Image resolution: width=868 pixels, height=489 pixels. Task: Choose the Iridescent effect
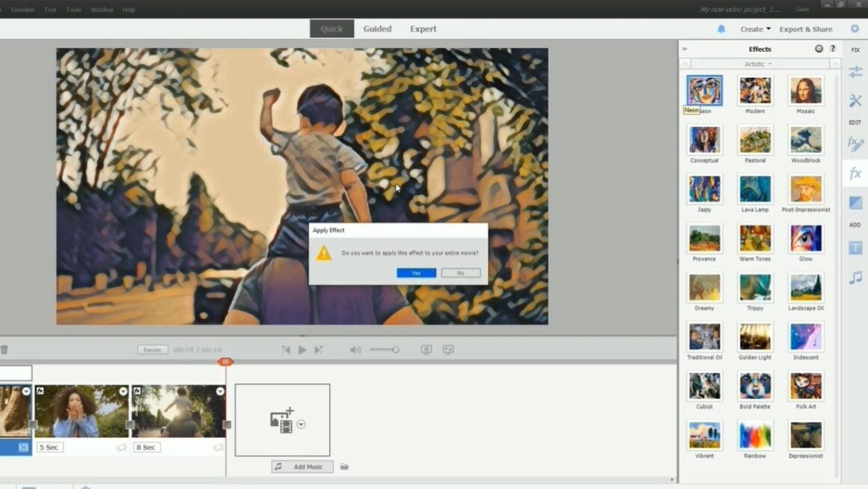805,336
